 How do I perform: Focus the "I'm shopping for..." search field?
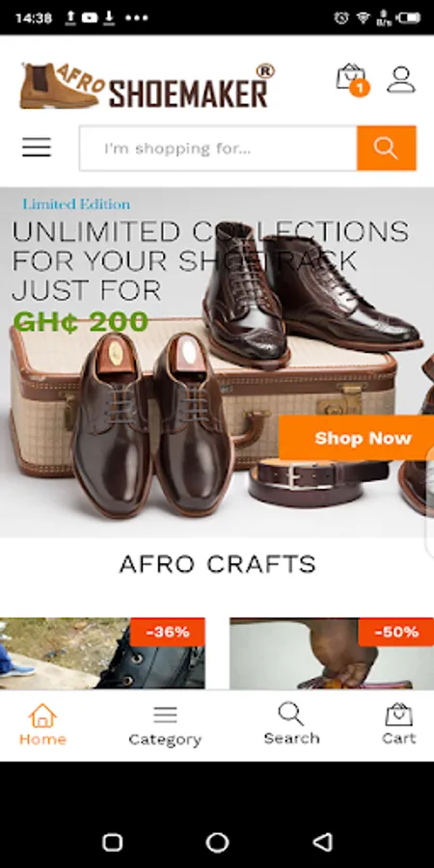pos(218,148)
